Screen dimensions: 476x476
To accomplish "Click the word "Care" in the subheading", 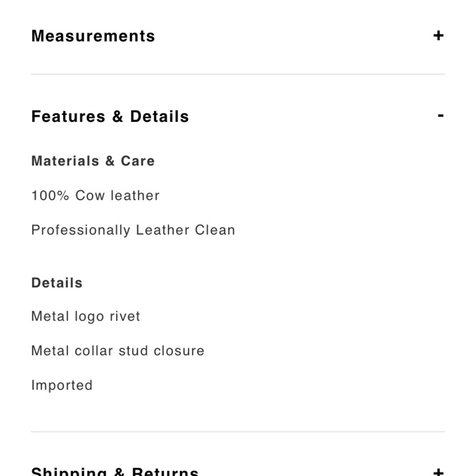I will coord(138,161).
